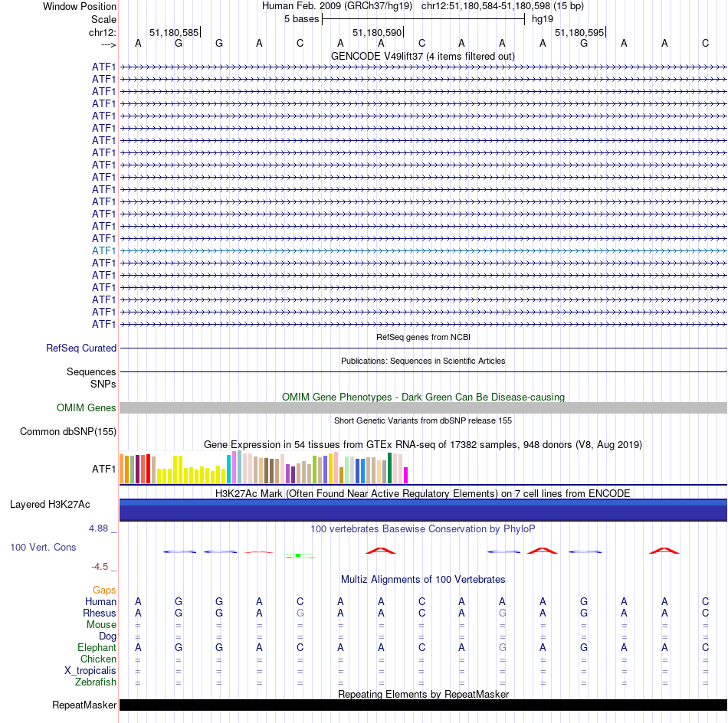Open GENCODE V49lift37 track title
The width and height of the screenshot is (728, 723).
tap(422, 56)
